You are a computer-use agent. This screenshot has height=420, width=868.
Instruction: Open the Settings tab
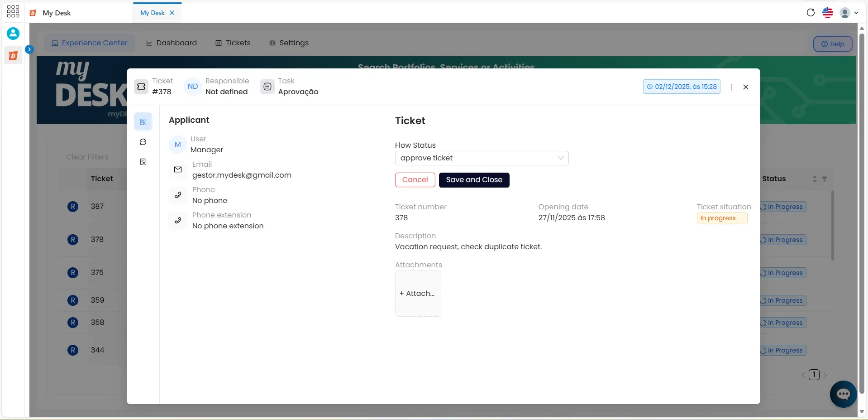[x=289, y=43]
